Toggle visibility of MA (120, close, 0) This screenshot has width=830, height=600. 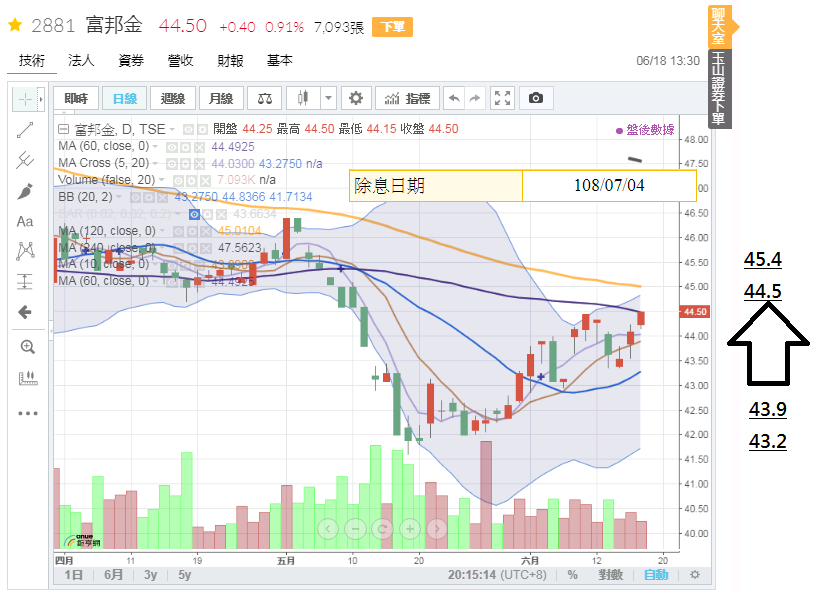tap(178, 231)
